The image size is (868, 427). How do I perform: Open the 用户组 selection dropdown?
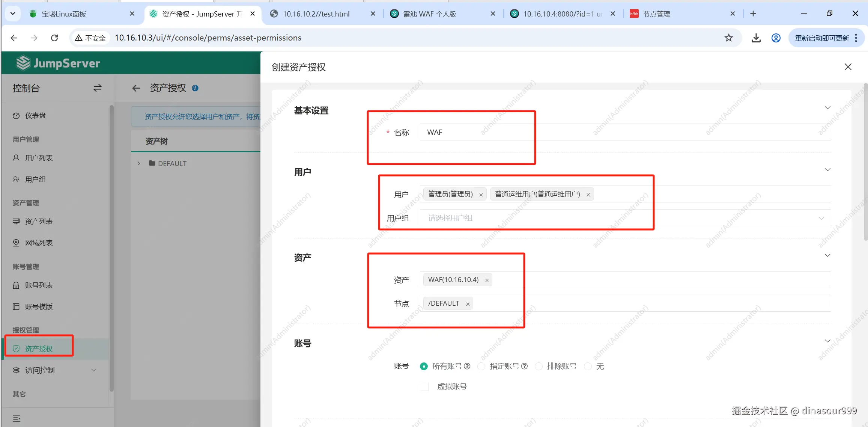[x=625, y=218]
